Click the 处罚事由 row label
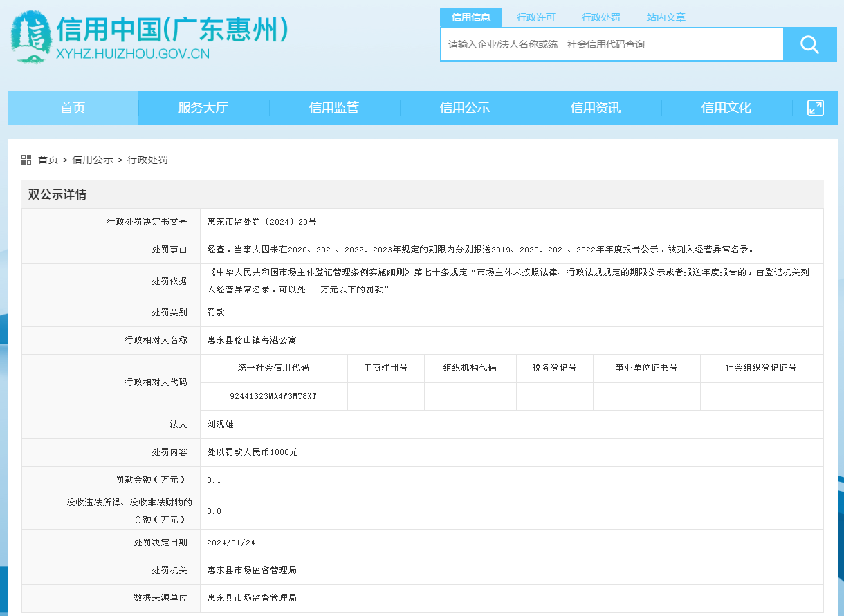 172,250
